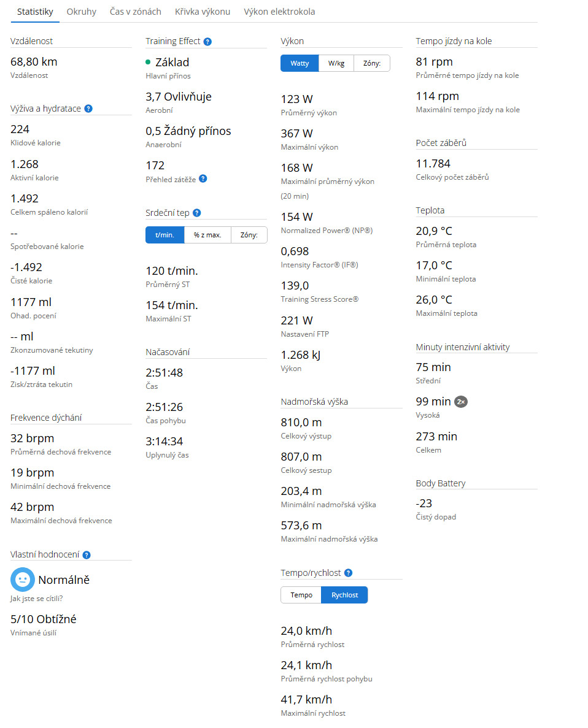The width and height of the screenshot is (588, 728).
Task: Click help icon beside Tempo/rychlost
Action: pos(348,573)
